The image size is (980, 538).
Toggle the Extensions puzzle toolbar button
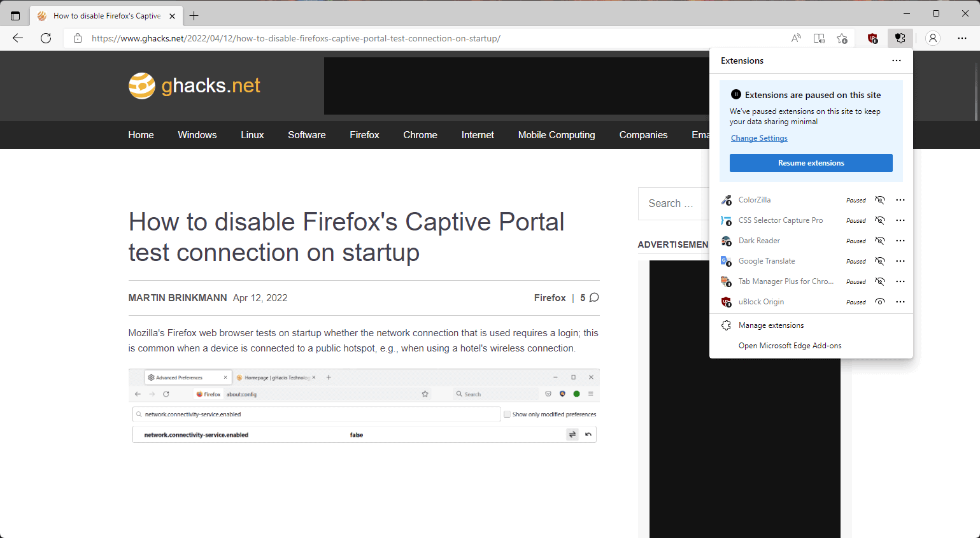[x=900, y=38]
